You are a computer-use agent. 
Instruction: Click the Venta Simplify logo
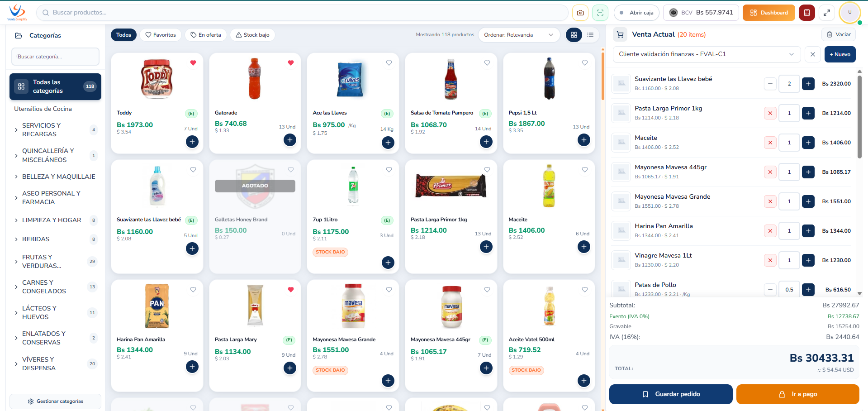point(17,12)
